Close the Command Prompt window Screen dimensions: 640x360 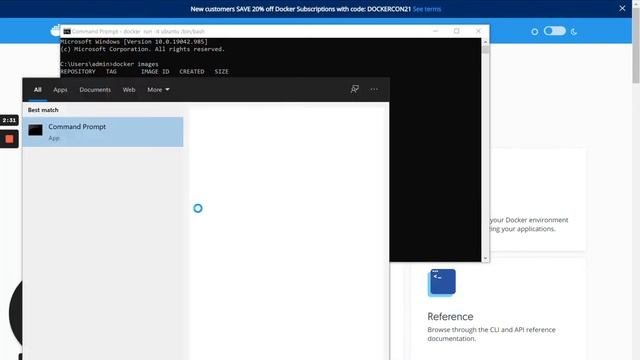478,31
